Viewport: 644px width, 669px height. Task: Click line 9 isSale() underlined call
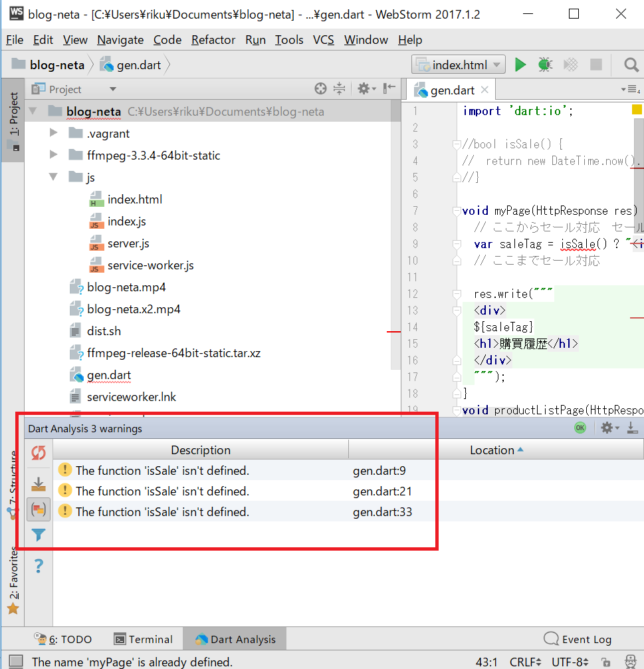pyautogui.click(x=583, y=244)
